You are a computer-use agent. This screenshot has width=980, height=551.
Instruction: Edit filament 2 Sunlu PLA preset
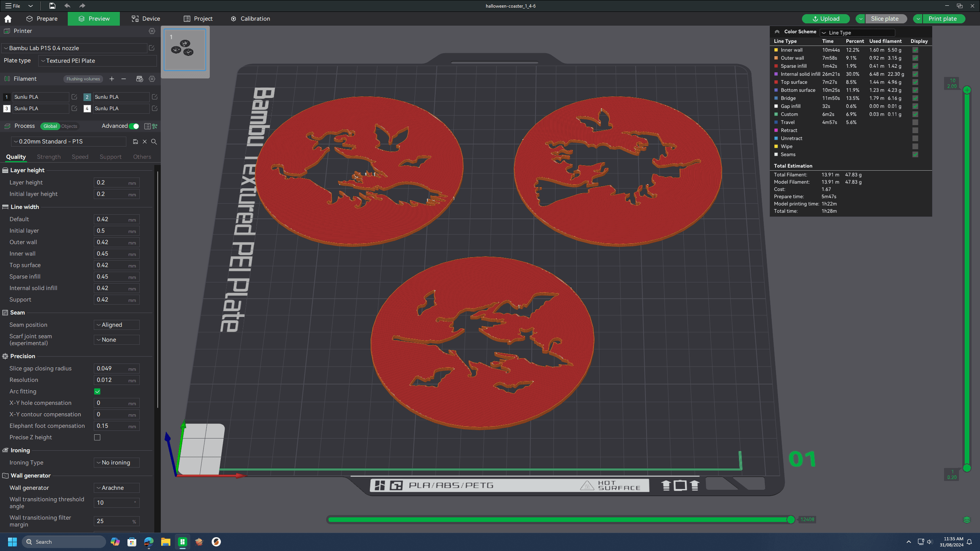155,97
